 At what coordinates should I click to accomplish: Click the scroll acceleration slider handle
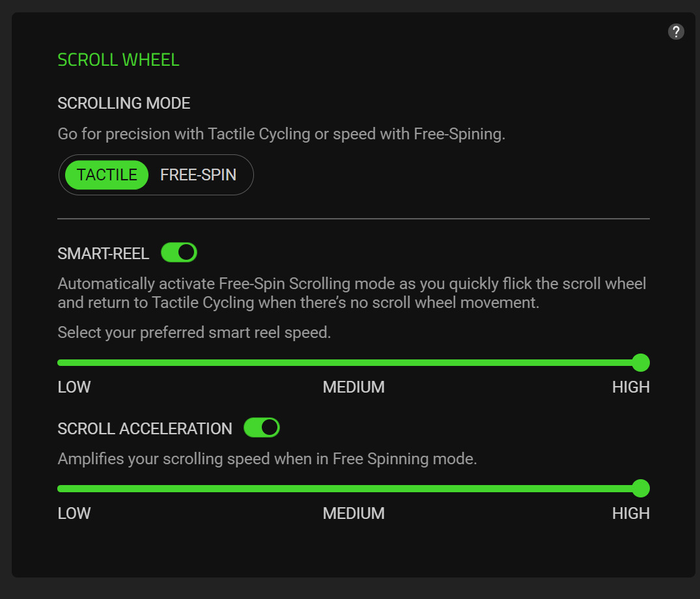click(x=641, y=488)
